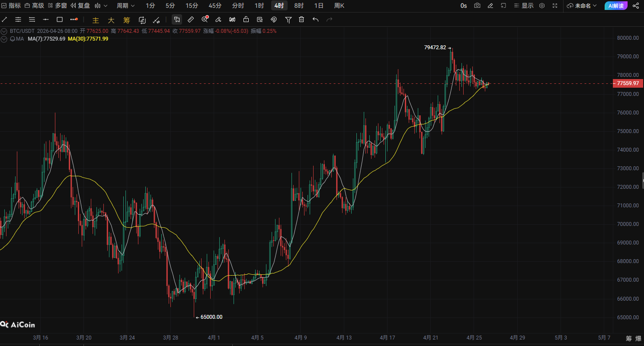This screenshot has width=644, height=346.
Task: Open more drawing tools via the three-dot icon
Action: [74, 19]
